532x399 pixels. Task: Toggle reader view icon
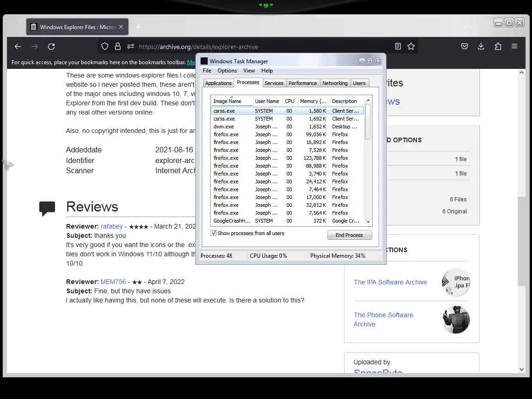pos(398,47)
